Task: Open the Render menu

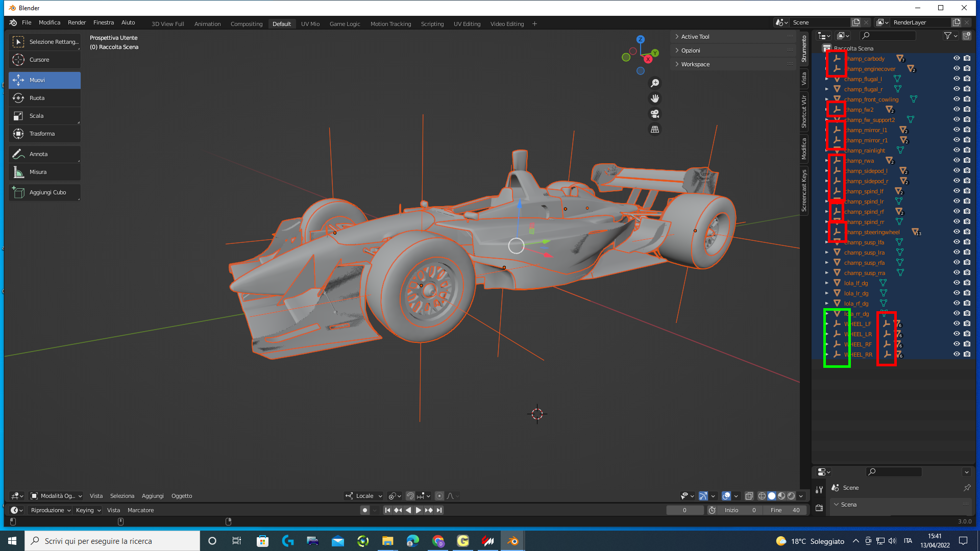Action: point(77,23)
